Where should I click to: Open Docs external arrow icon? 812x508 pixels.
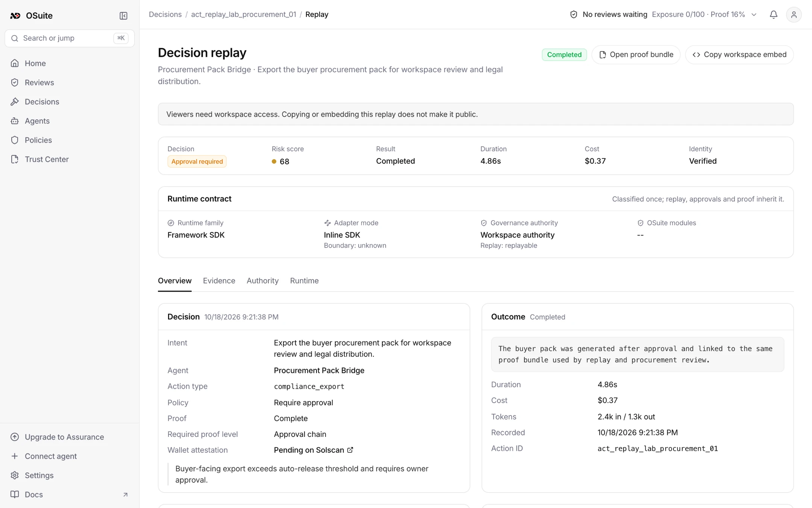tap(126, 494)
